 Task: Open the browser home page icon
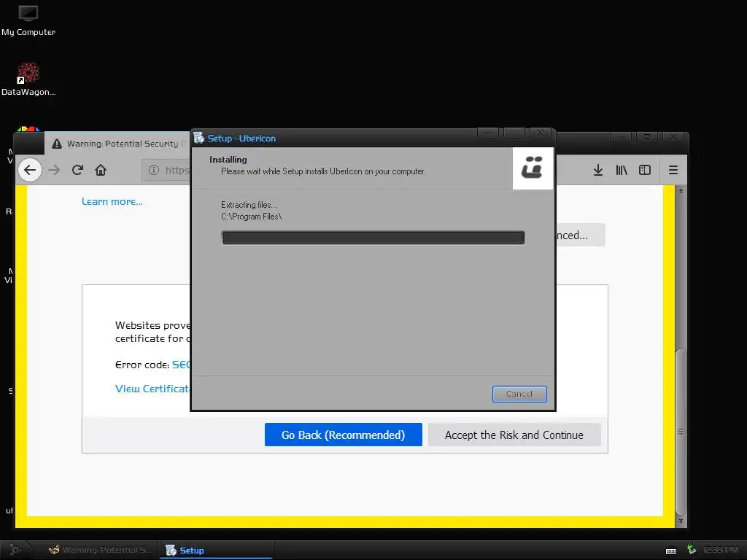click(101, 170)
